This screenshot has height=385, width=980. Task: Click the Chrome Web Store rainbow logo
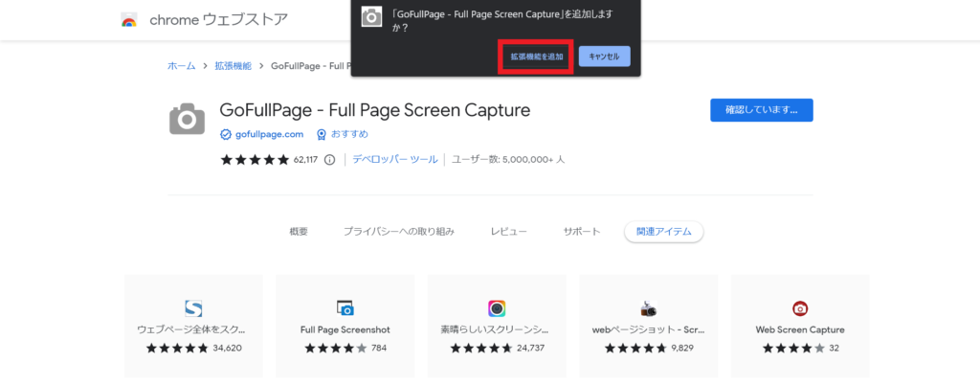pyautogui.click(x=129, y=20)
